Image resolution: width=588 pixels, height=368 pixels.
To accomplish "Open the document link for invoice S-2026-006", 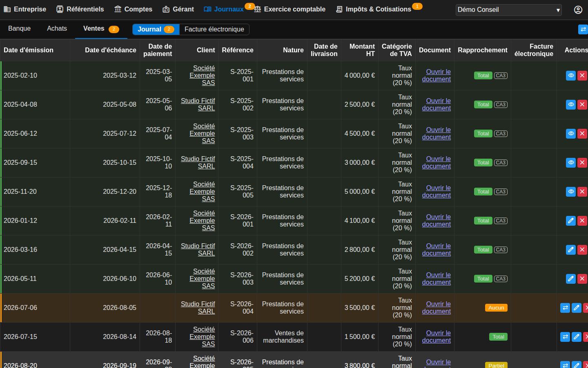I will [437, 337].
